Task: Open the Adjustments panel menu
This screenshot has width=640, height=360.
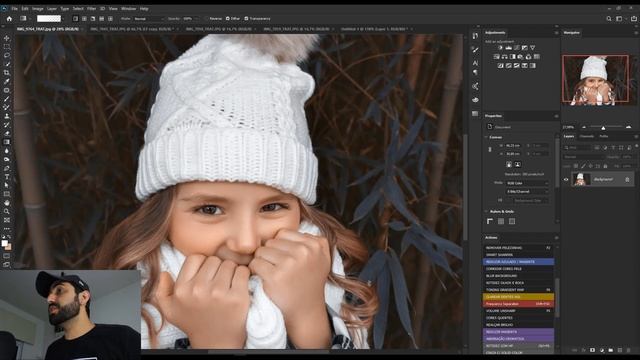Action: point(556,33)
